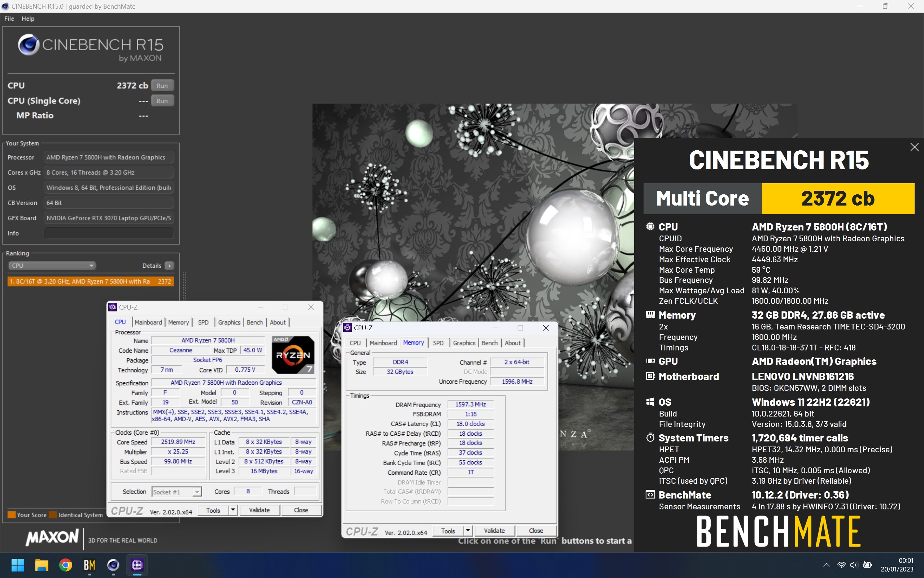The height and width of the screenshot is (578, 924).
Task: Switch to CPU tab in Memory CPU-Z window
Action: pyautogui.click(x=355, y=343)
